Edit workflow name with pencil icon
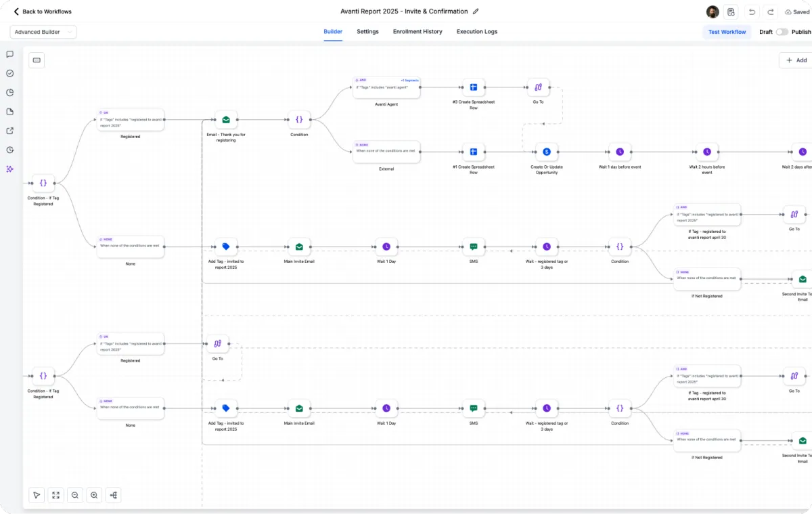Image resolution: width=812 pixels, height=514 pixels. click(x=476, y=12)
